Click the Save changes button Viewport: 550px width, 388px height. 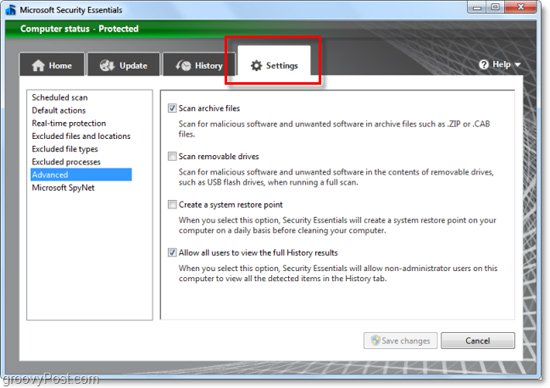point(400,340)
